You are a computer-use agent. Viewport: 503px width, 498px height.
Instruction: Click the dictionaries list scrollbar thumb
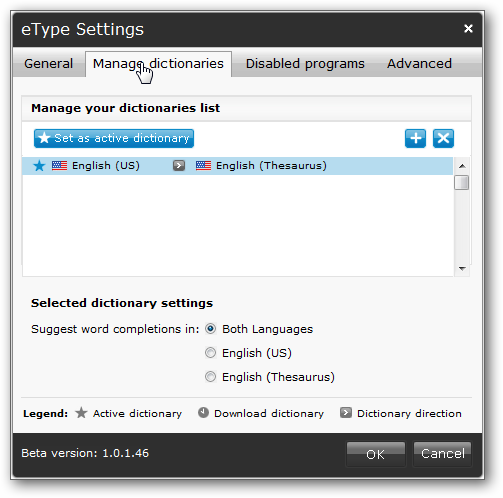point(462,182)
